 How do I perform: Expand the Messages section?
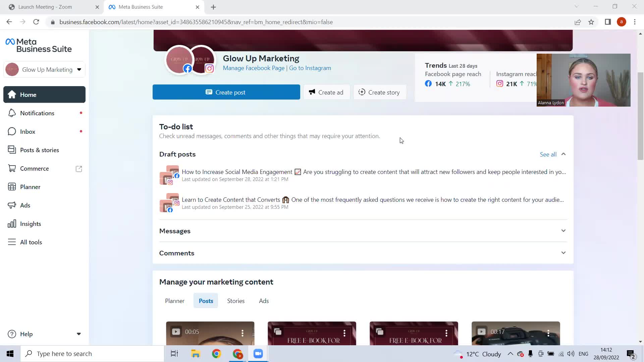coord(363,231)
